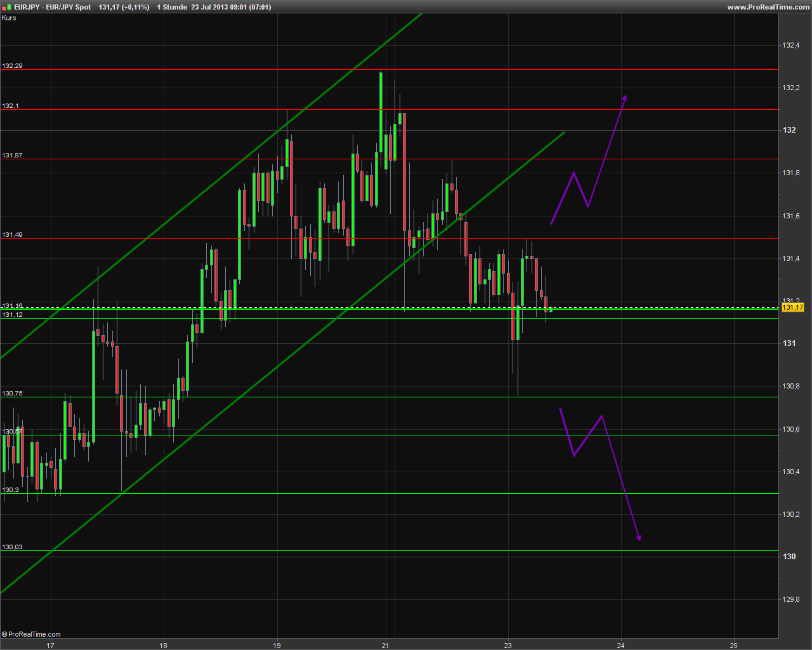Open the '1 Stunde' timeframe label

click(x=172, y=7)
